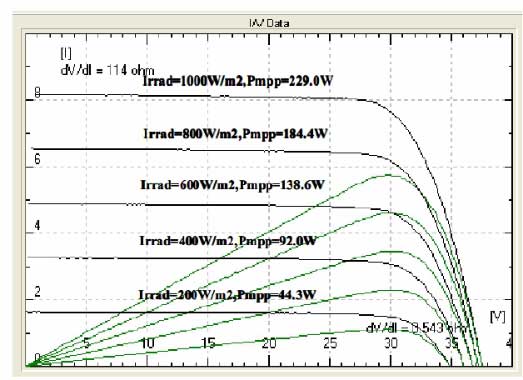
Task: Click the [I] current axis label
Action: (x=66, y=53)
